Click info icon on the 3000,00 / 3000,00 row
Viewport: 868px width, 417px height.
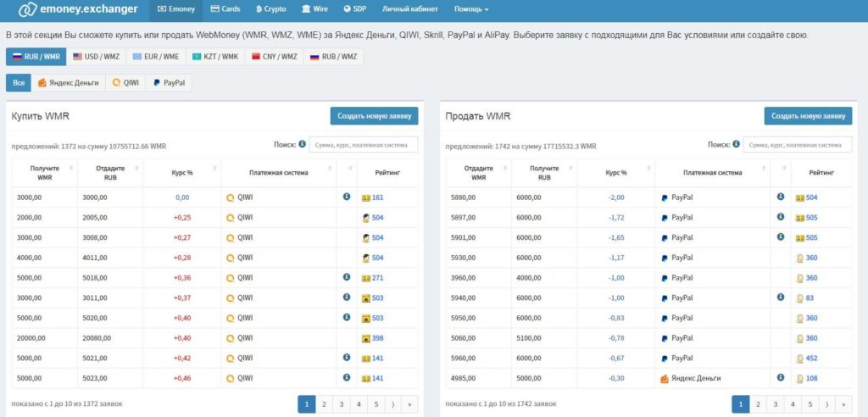click(x=347, y=197)
